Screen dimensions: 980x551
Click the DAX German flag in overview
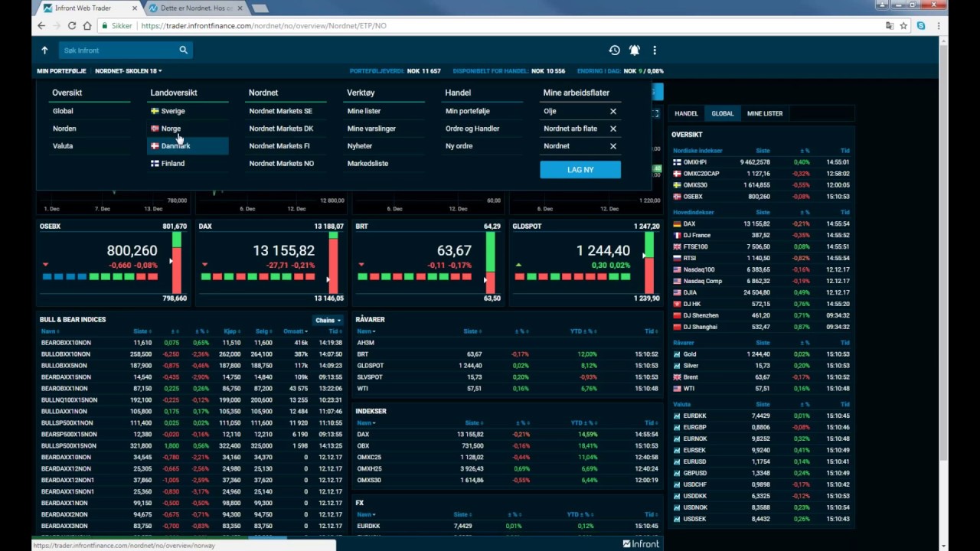pyautogui.click(x=677, y=224)
